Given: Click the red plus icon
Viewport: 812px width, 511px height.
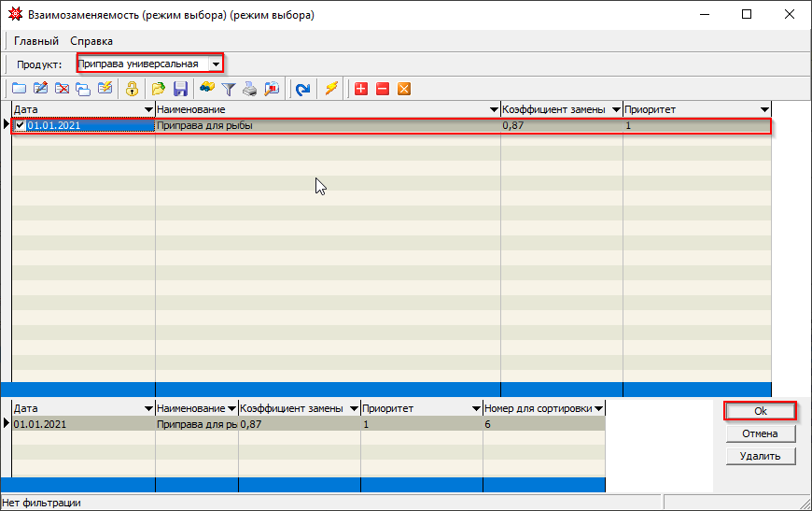Looking at the screenshot, I should [x=361, y=89].
